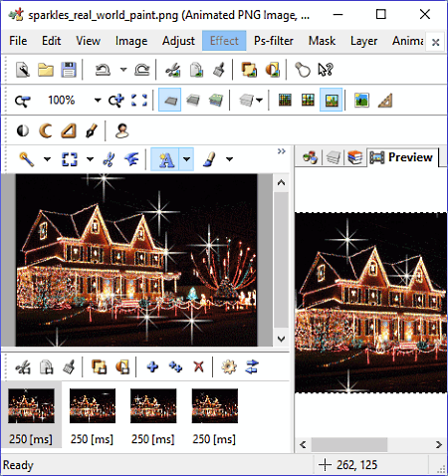Click the Save floppy disk icon
Screen dimensions: 448x476
[69, 70]
